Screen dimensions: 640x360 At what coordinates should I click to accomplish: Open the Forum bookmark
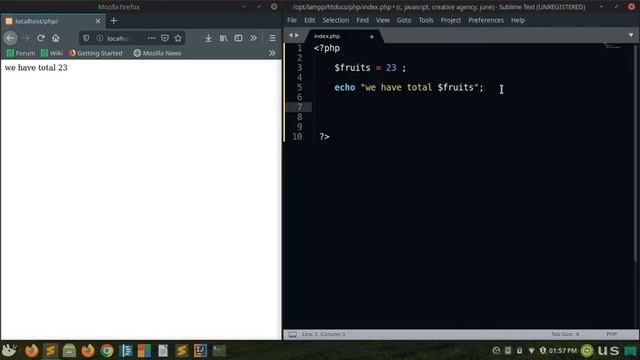point(21,53)
